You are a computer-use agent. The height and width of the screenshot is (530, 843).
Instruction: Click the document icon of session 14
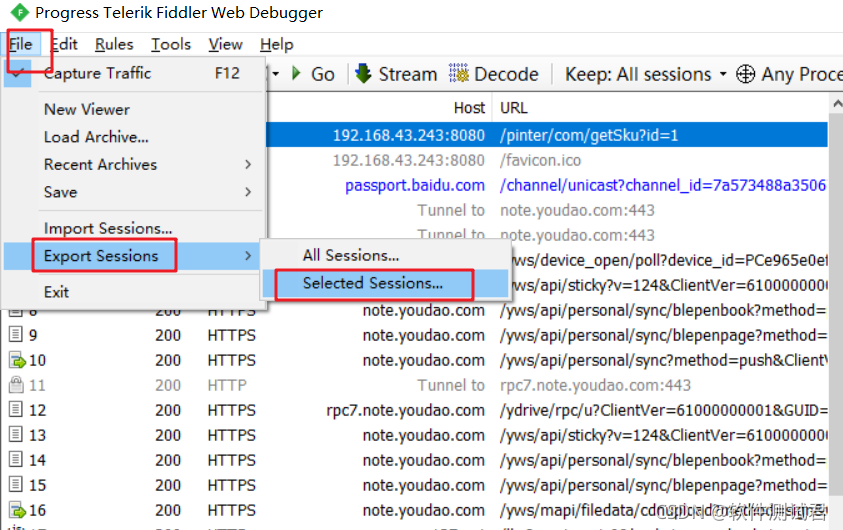pyautogui.click(x=16, y=460)
